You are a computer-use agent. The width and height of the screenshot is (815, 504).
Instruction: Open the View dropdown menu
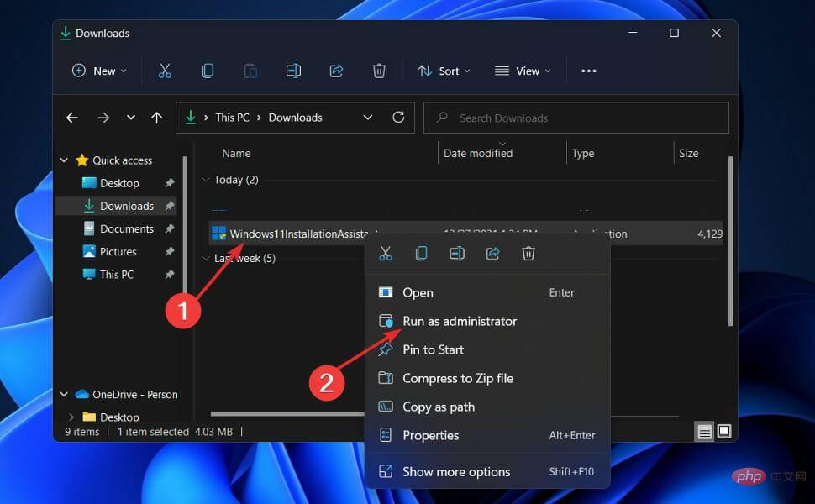pyautogui.click(x=523, y=71)
